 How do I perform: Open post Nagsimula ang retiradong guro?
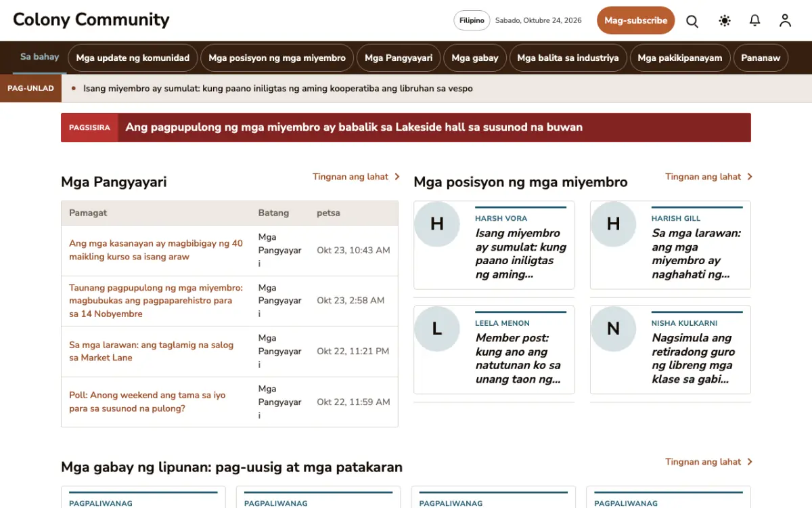[x=693, y=358]
